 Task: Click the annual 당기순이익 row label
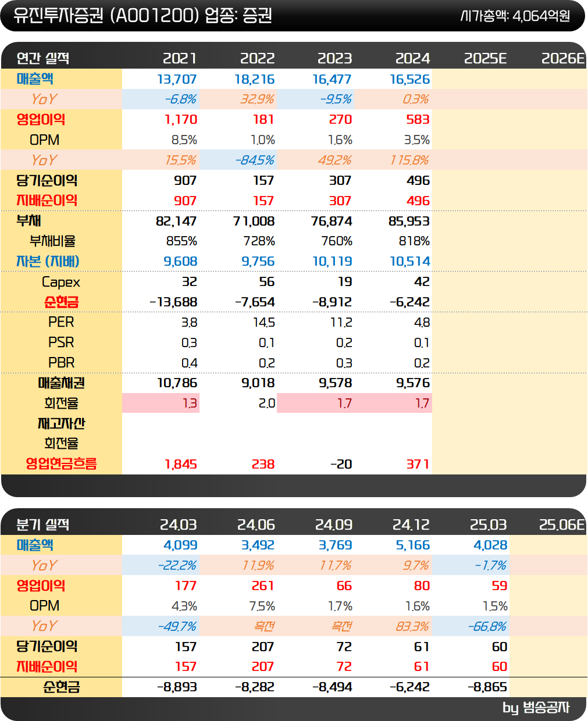47,180
